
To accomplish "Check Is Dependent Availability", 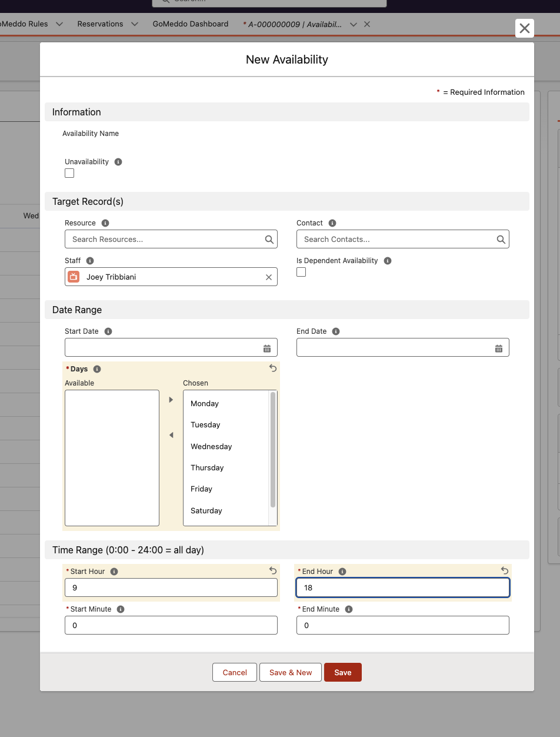I will pyautogui.click(x=301, y=272).
